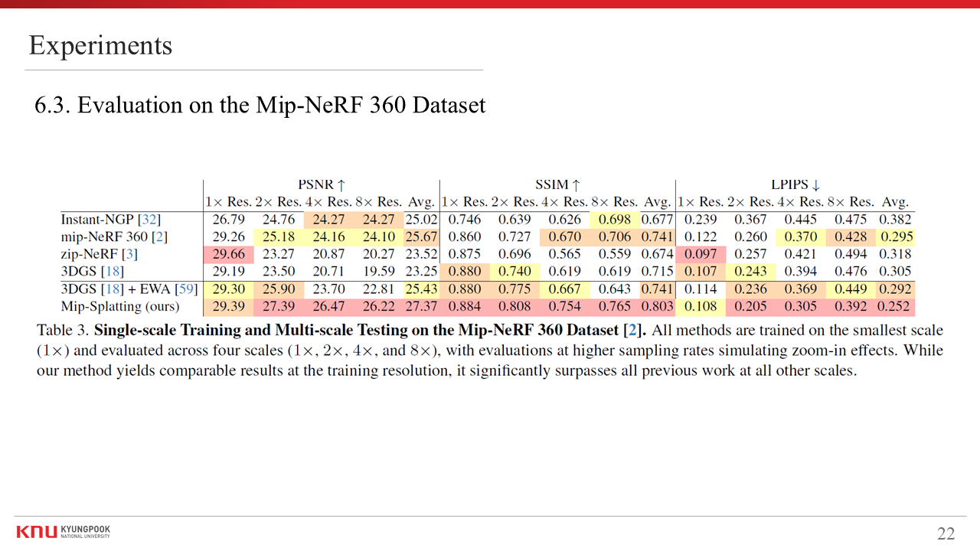Select the Experiments slide title
The image size is (980, 551).
point(100,46)
